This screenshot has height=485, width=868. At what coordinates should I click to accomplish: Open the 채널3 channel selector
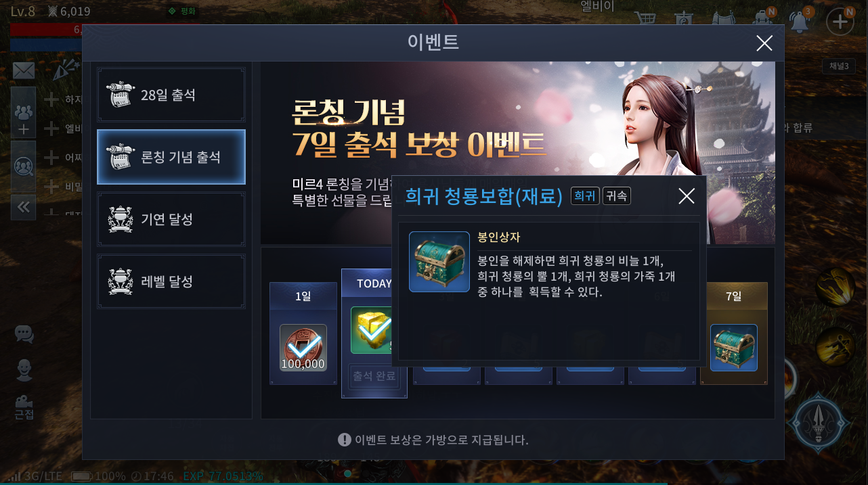pos(839,66)
